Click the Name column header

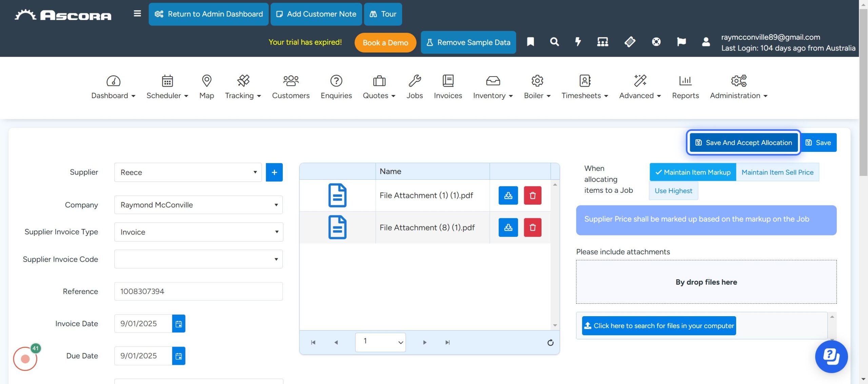pyautogui.click(x=432, y=171)
